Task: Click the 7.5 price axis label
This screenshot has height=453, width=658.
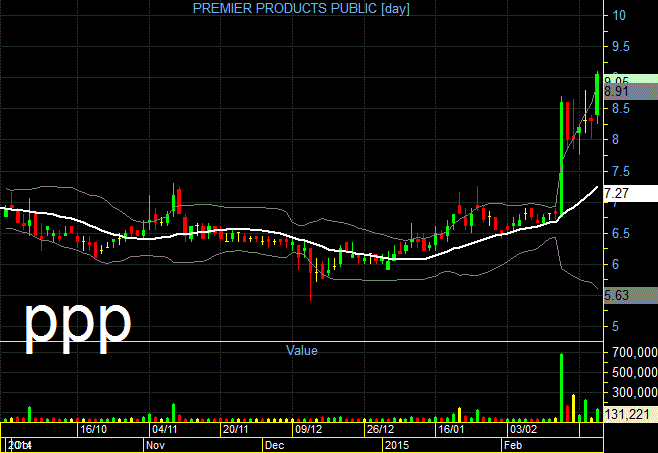Action: point(621,171)
